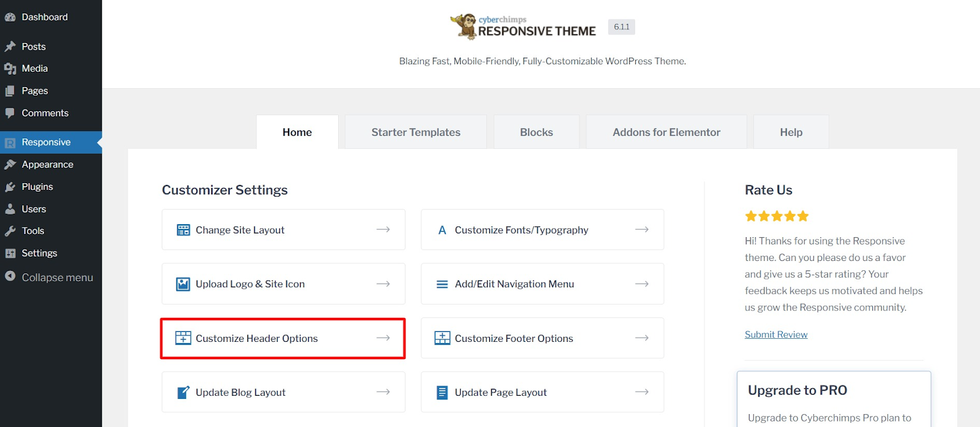
Task: Click the Appearance paintbrush icon
Action: point(10,165)
